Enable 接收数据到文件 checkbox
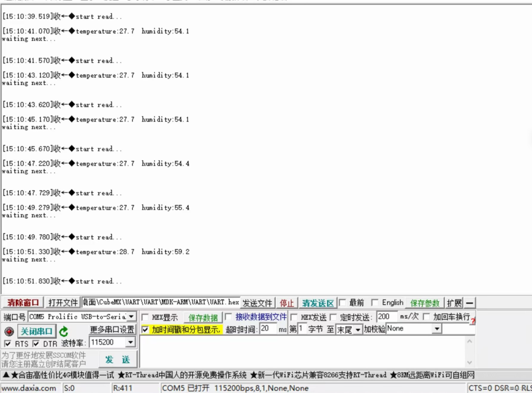This screenshot has height=393, width=532. point(228,317)
